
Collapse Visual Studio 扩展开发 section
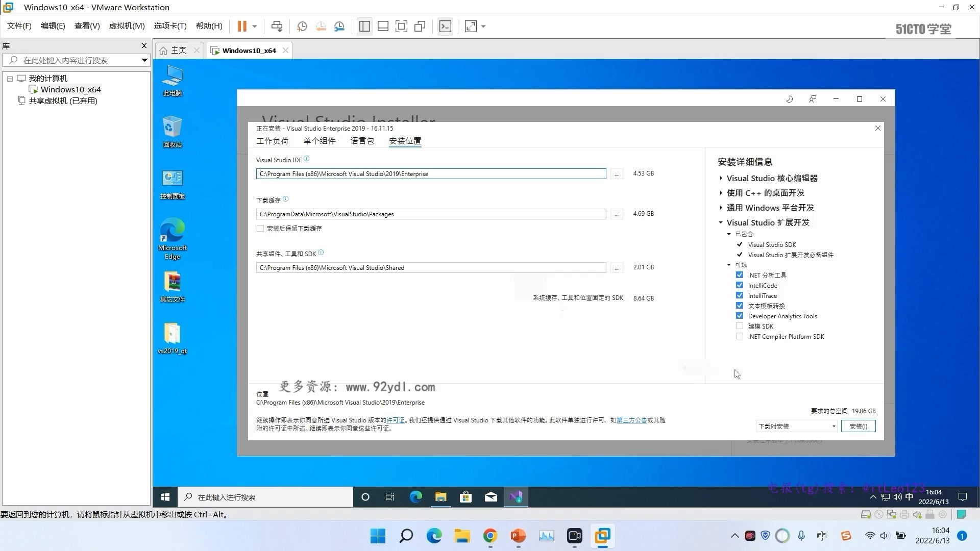(x=721, y=222)
